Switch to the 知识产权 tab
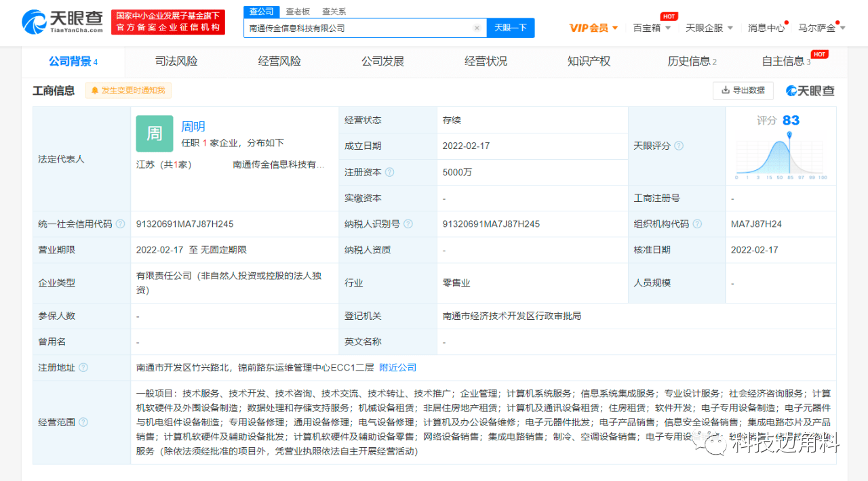The width and height of the screenshot is (868, 481). [x=589, y=62]
